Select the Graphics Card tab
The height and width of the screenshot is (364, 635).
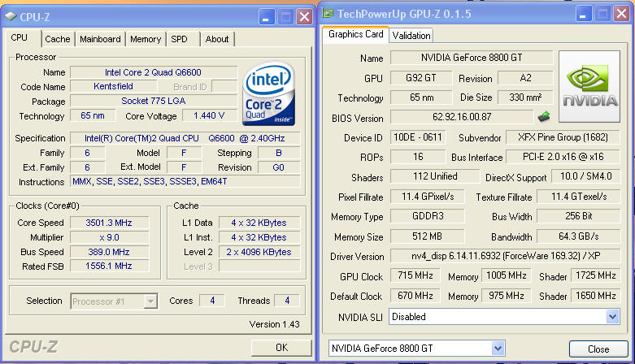(x=356, y=34)
